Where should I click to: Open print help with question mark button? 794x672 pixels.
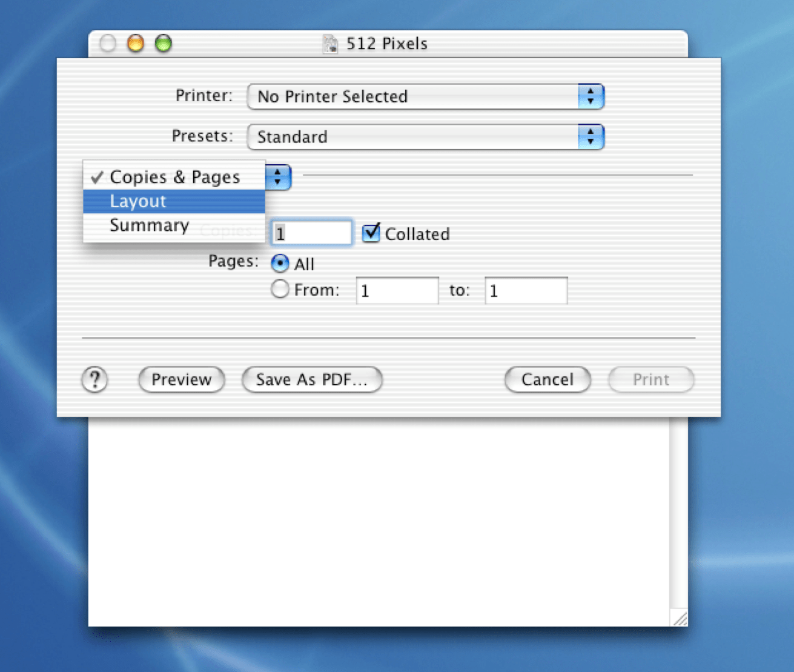coord(94,380)
